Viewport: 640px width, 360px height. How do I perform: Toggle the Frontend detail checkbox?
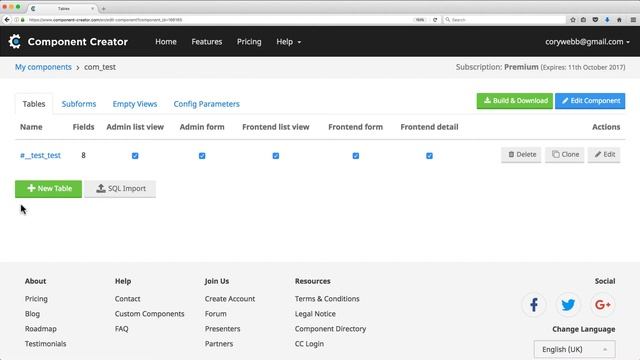(x=429, y=156)
